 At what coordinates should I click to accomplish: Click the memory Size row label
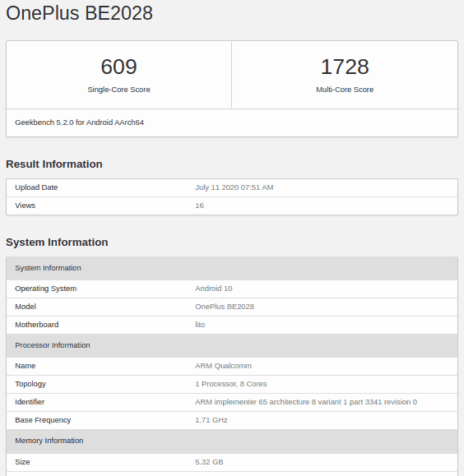point(22,462)
